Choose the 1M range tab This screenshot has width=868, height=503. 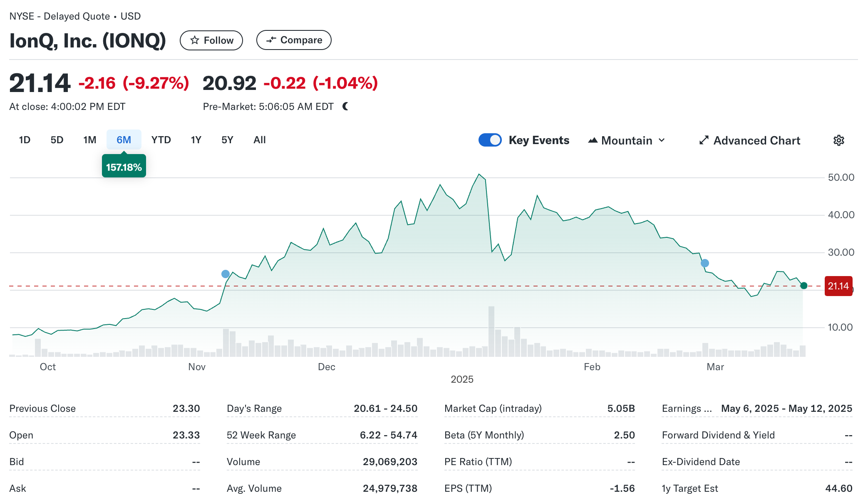tap(89, 140)
